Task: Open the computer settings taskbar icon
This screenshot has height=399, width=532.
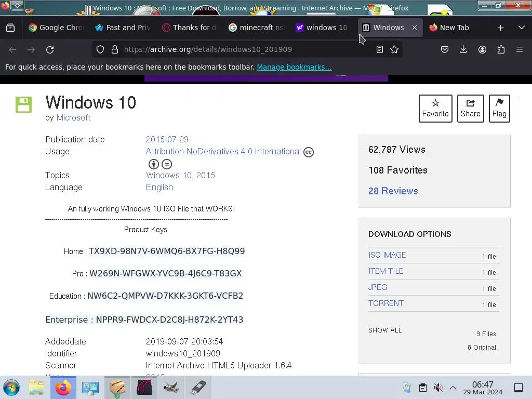Action: pos(90,388)
